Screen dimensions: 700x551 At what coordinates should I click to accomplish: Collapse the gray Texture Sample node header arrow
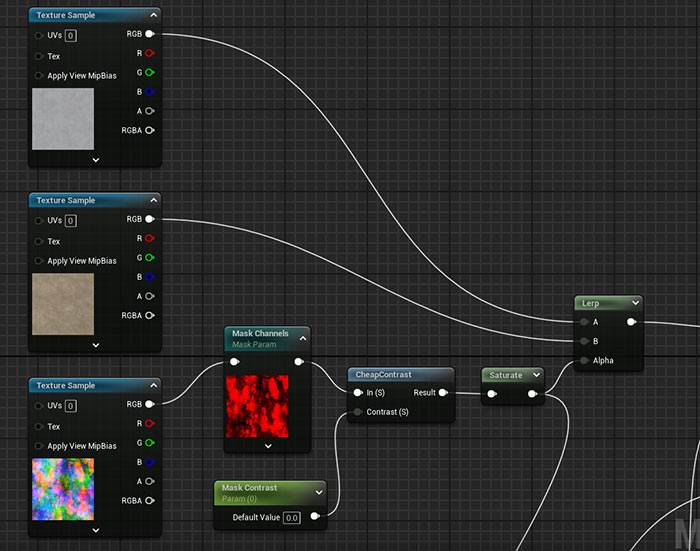(x=152, y=15)
